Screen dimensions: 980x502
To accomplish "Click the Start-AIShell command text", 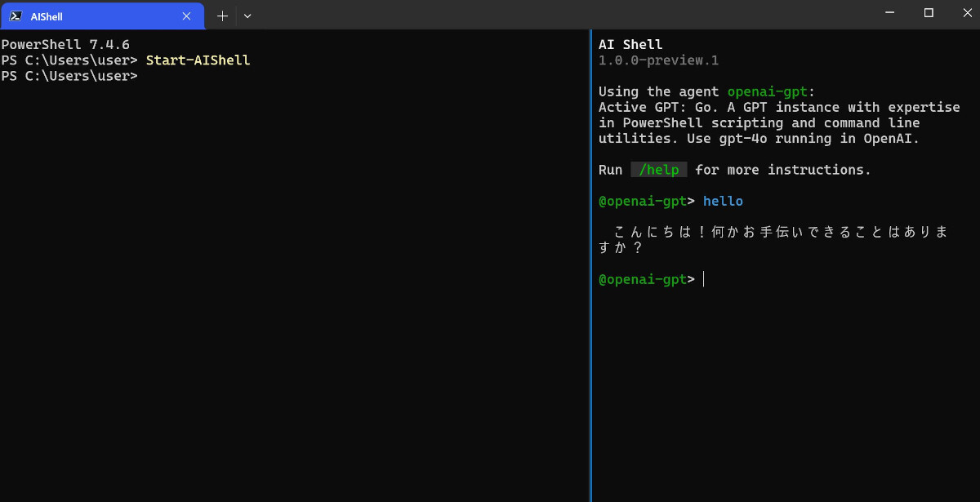I will coord(198,60).
